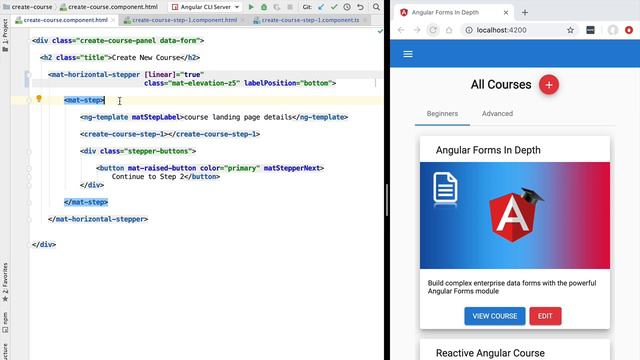This screenshot has width=640, height=360.
Task: Click the red plus add-course button
Action: click(549, 84)
